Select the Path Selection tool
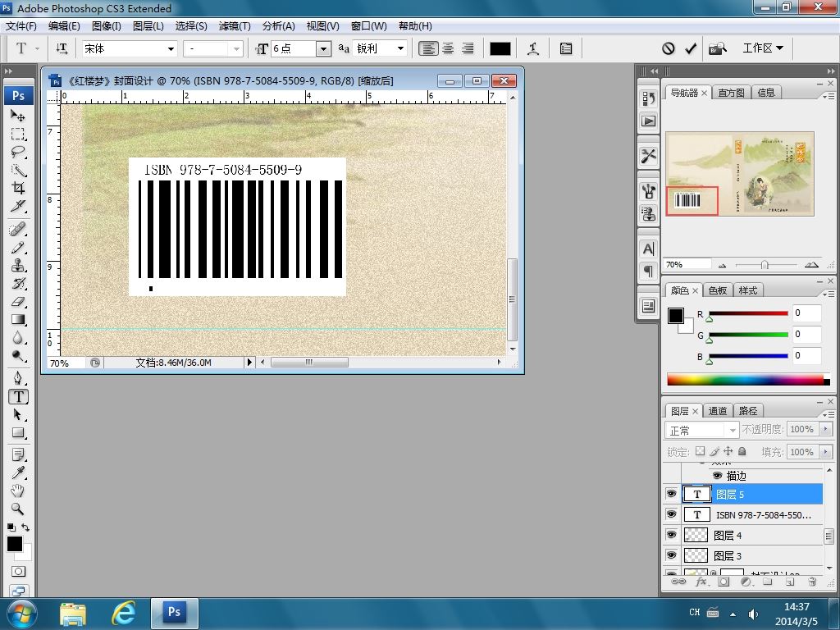 click(x=18, y=414)
